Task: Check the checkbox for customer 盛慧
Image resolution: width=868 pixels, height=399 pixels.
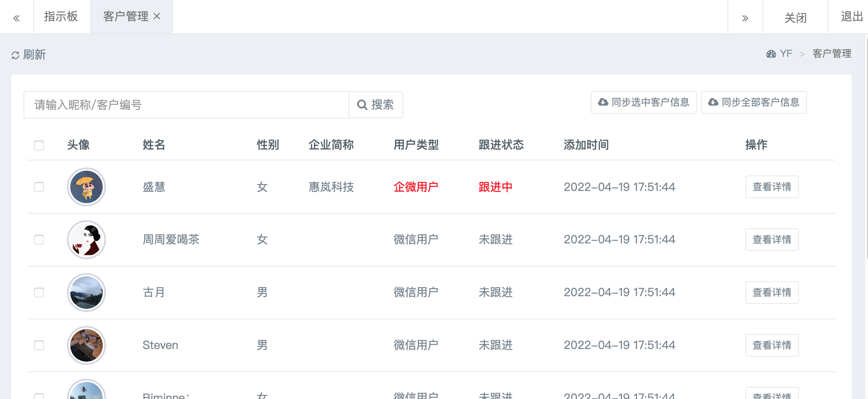Action: 39,187
